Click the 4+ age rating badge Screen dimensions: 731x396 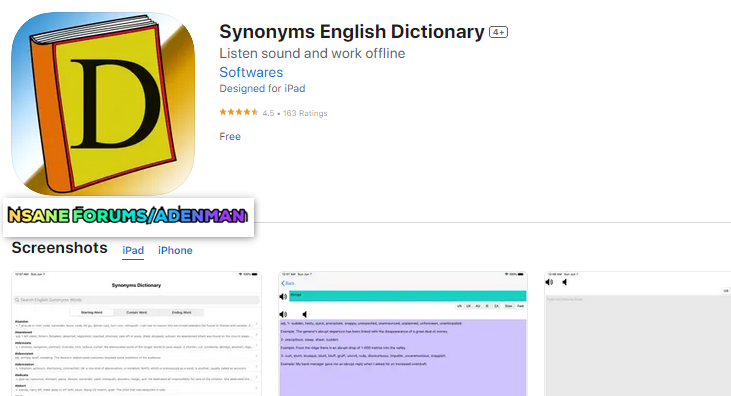coord(498,32)
